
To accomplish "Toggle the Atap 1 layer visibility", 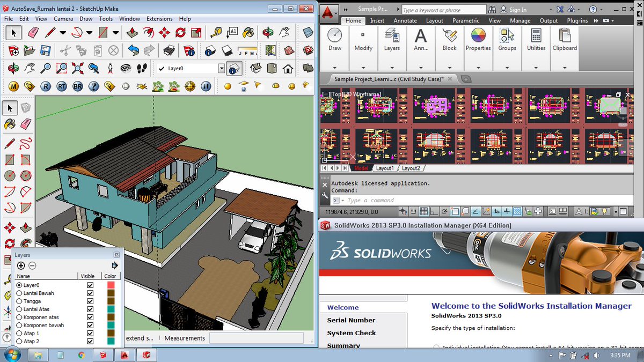I will (x=90, y=334).
